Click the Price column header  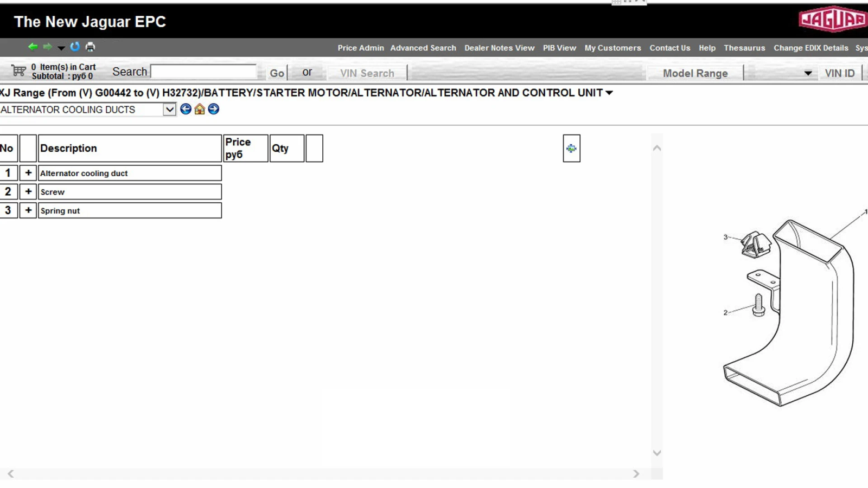[x=245, y=148]
